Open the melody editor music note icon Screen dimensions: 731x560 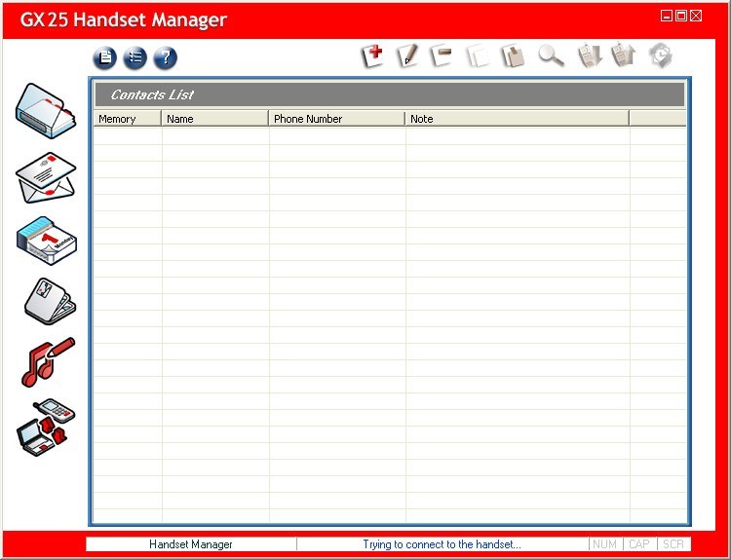[48, 362]
